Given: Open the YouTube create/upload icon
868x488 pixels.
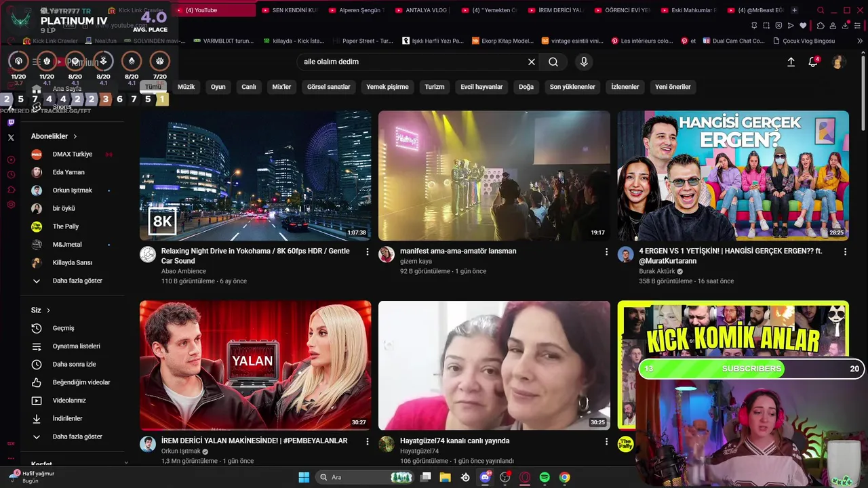Looking at the screenshot, I should coord(791,62).
